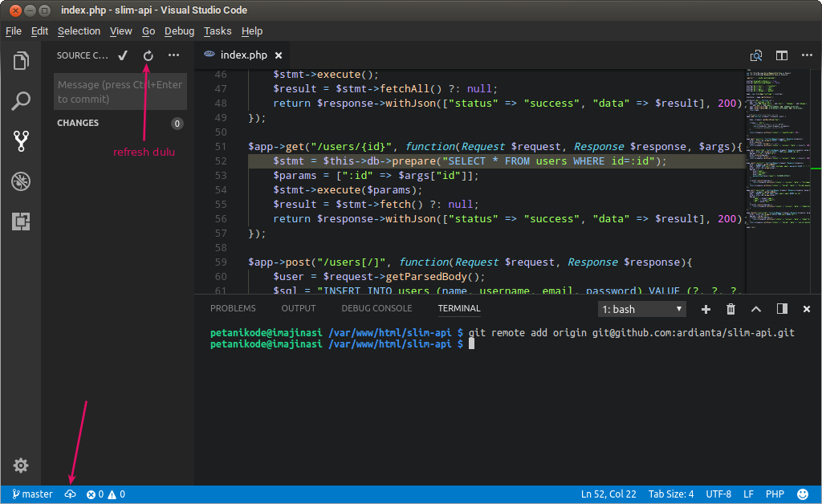Image resolution: width=822 pixels, height=504 pixels.
Task: Commit changes with the checkmark icon
Action: point(122,55)
